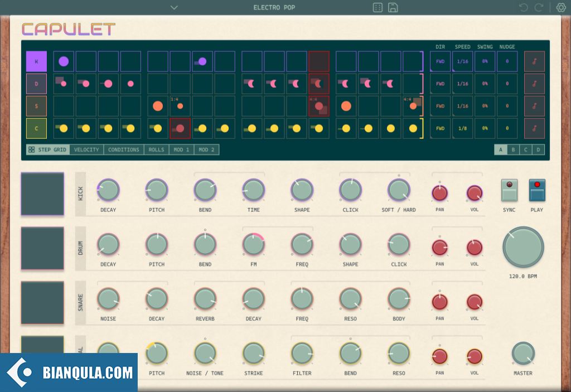Image resolution: width=571 pixels, height=392 pixels.
Task: Click the drum VOL knob
Action: point(474,248)
